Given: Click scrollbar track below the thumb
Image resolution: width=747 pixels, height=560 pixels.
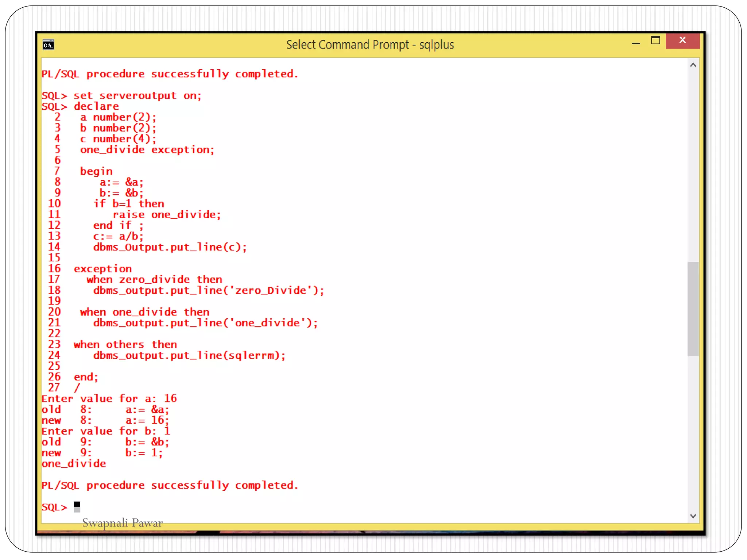Looking at the screenshot, I should click(x=693, y=434).
